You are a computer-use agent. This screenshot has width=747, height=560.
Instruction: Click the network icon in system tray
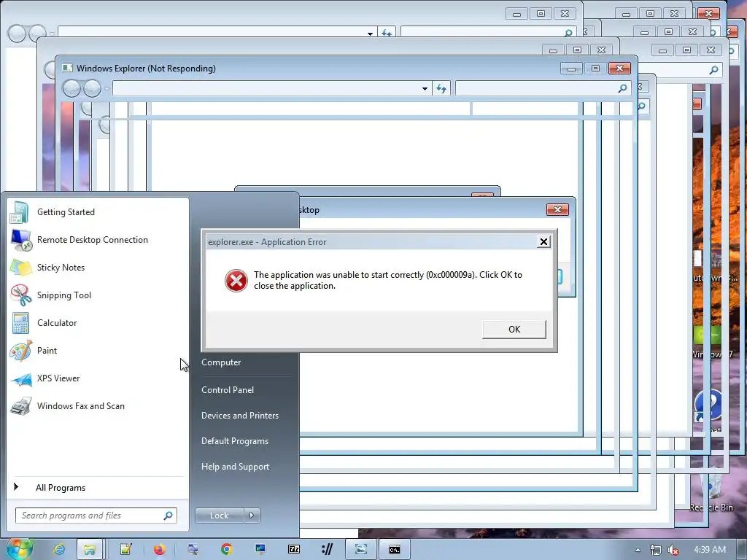pos(656,550)
